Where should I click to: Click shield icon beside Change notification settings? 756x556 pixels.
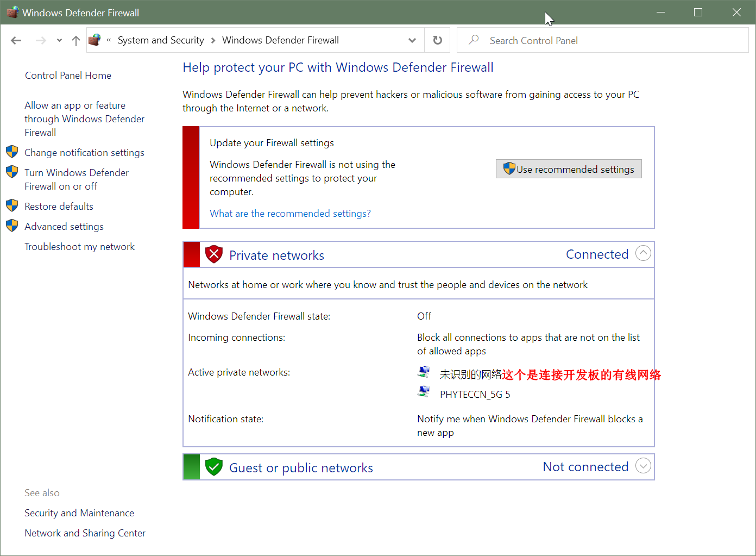12,152
